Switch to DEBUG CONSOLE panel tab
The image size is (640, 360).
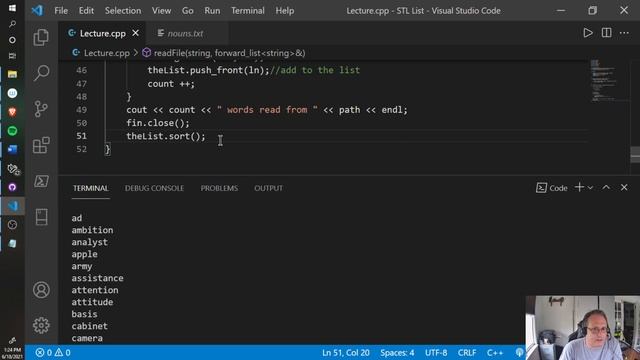click(154, 188)
